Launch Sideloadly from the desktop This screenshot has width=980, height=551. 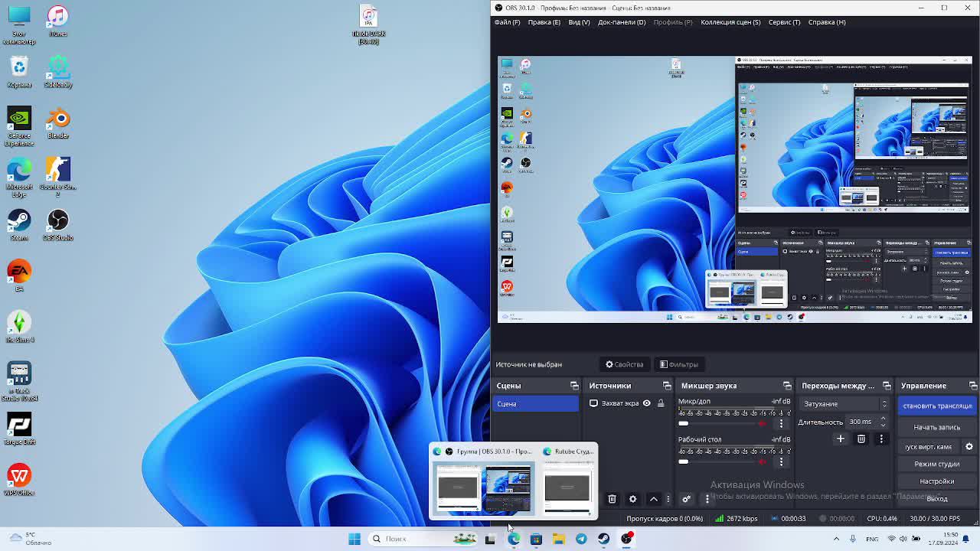click(x=58, y=72)
